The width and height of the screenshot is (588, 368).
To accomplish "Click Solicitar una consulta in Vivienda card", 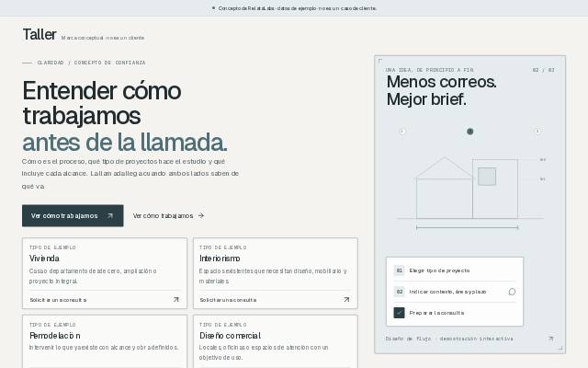I will (58, 300).
